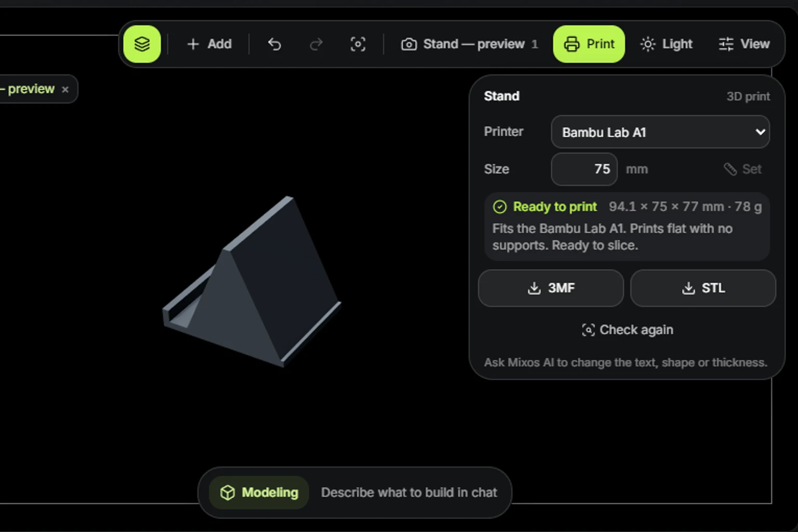Open the Add menu
798x532 pixels.
point(209,44)
